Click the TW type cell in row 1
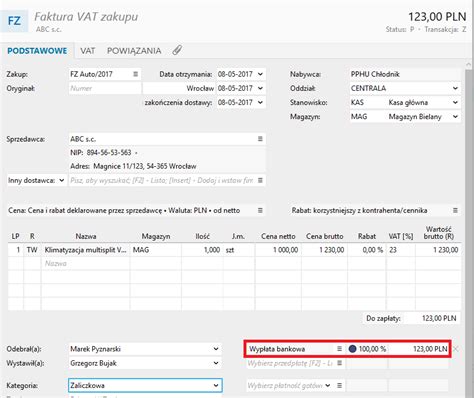Viewport: 474px width, 398px height. coord(32,250)
